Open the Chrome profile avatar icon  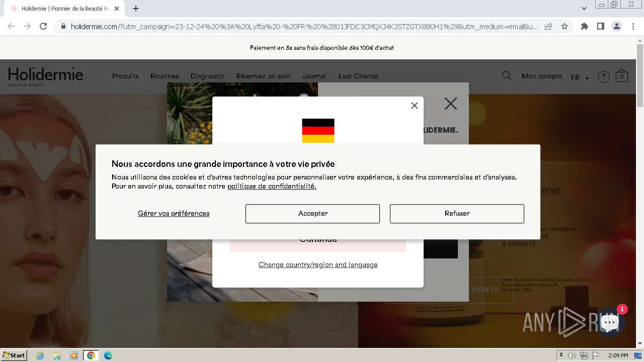(616, 26)
